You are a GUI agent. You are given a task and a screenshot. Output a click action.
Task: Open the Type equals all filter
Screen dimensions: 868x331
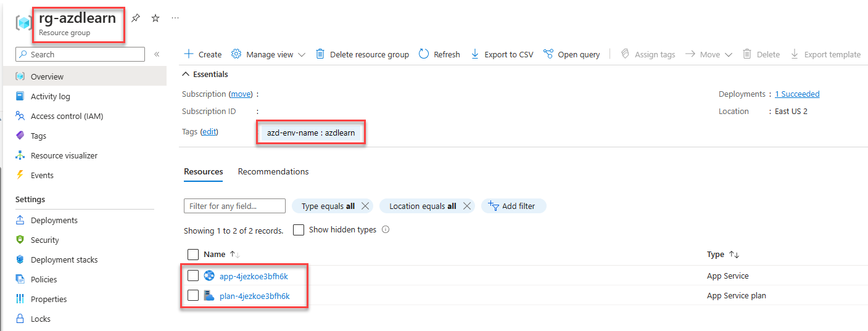pyautogui.click(x=328, y=206)
